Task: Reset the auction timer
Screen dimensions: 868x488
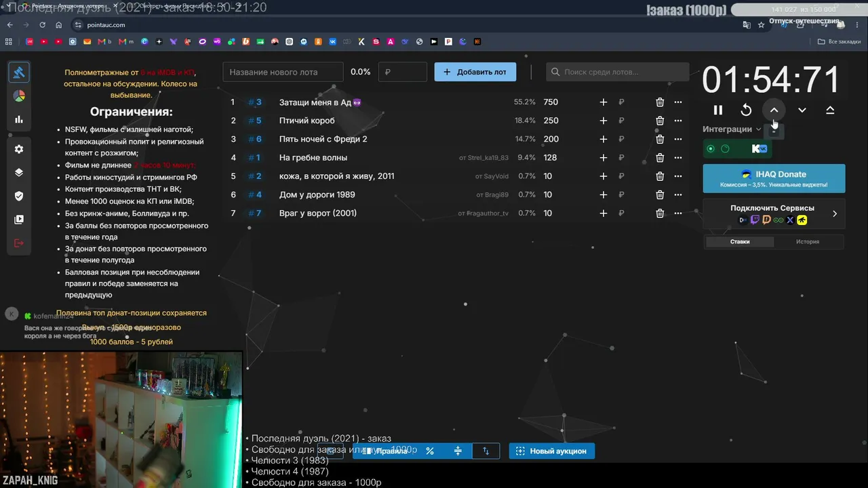Action: point(746,110)
